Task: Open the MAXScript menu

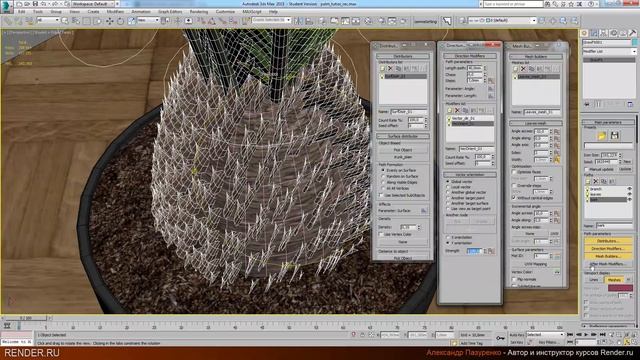Action: coord(252,12)
